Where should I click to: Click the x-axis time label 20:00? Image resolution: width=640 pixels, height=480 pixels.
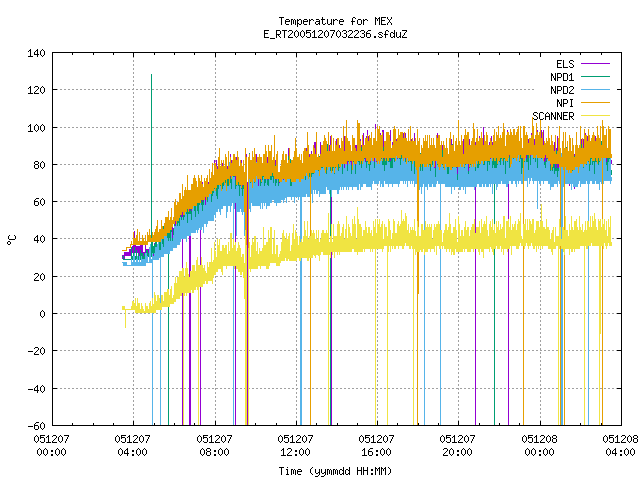tap(457, 452)
